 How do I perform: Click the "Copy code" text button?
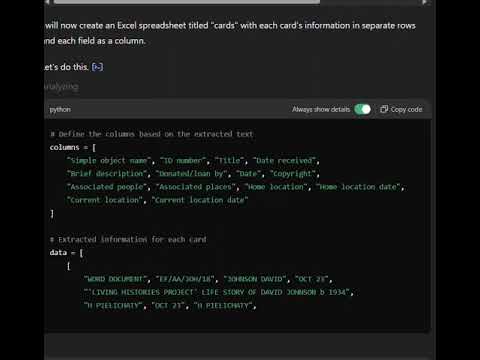pos(406,109)
